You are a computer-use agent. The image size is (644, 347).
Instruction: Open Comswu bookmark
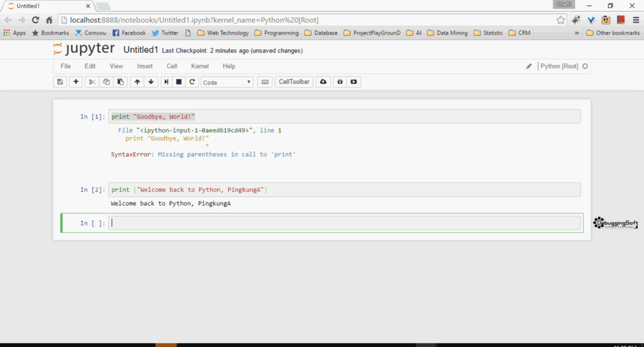(x=91, y=33)
